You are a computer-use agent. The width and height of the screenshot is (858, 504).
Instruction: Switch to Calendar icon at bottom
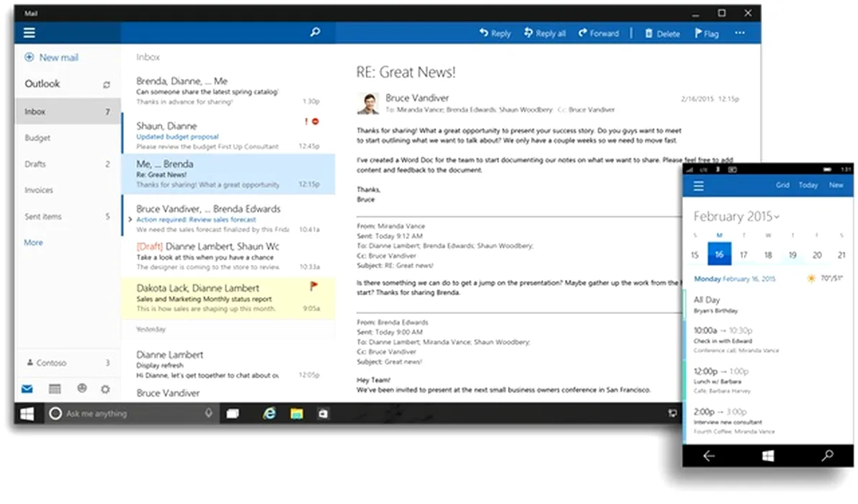point(55,390)
